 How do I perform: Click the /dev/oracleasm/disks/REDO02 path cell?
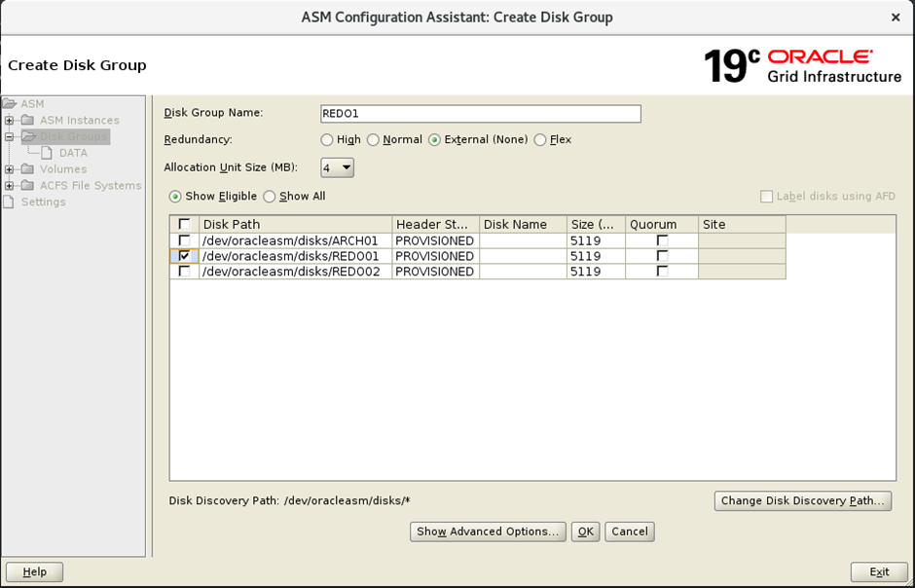pyautogui.click(x=295, y=272)
